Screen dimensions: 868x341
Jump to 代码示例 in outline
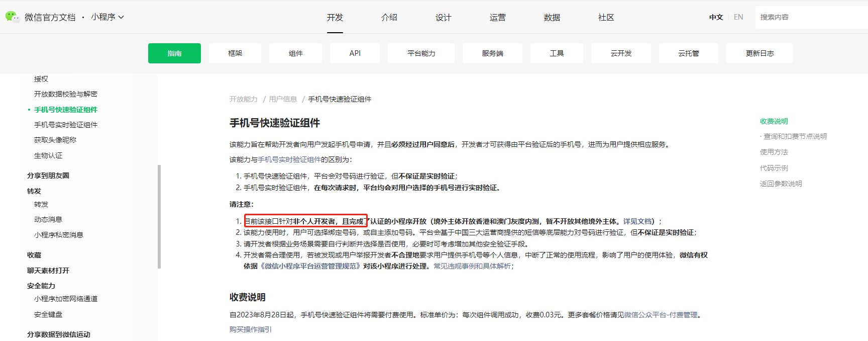click(x=774, y=168)
